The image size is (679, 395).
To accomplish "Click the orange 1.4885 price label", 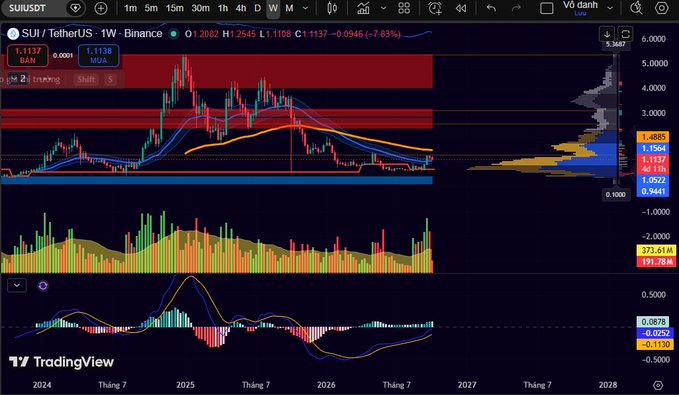I will point(653,137).
